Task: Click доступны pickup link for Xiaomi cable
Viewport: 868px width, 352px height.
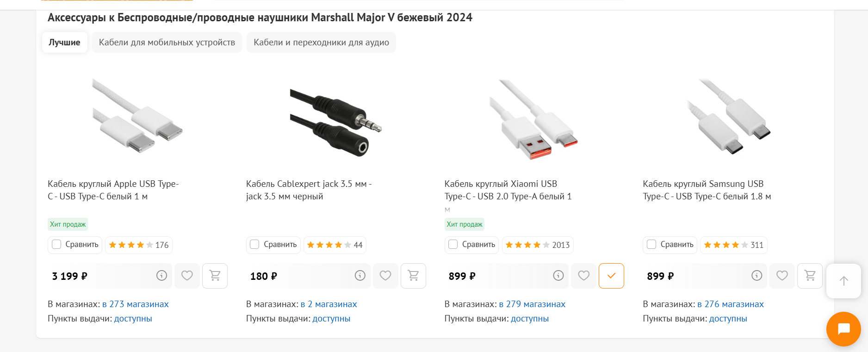Action: click(530, 319)
